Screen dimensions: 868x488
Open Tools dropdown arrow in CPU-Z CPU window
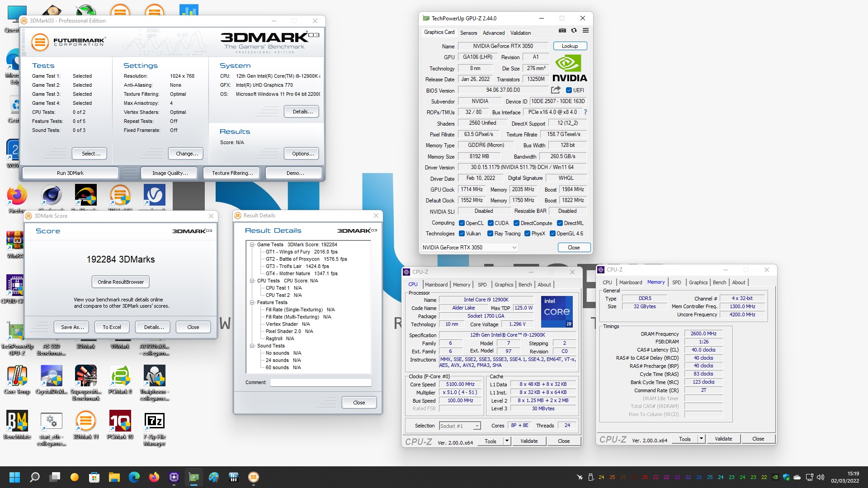point(507,441)
